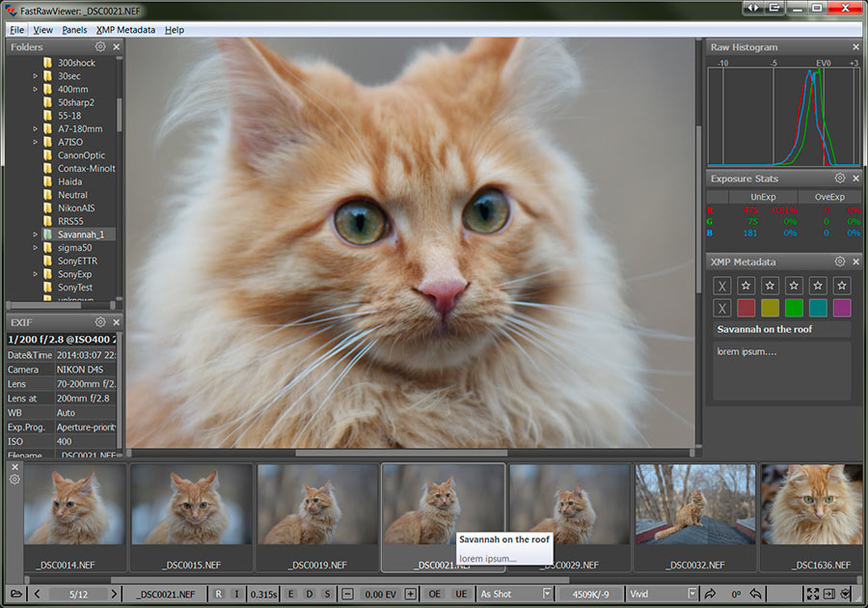
Task: Open Folders panel settings gear
Action: [100, 46]
